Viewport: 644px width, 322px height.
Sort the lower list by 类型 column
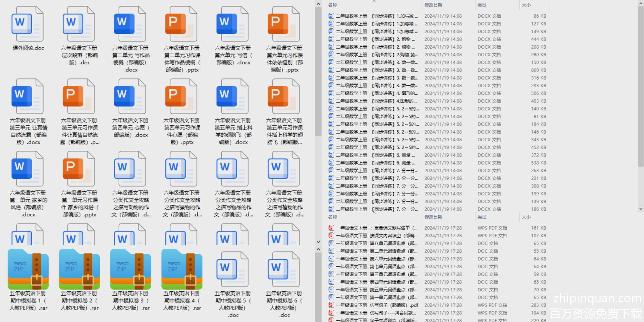[482, 217]
